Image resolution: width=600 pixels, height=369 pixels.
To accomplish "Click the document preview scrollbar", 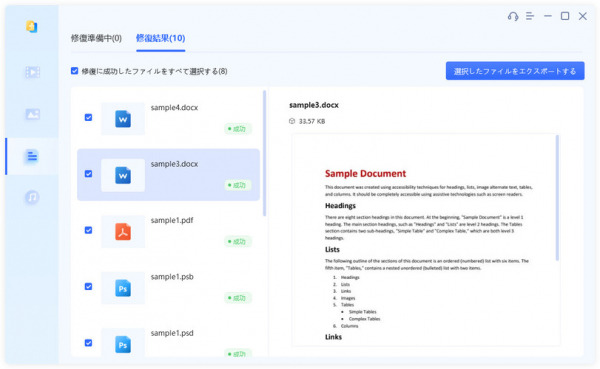I will click(557, 198).
